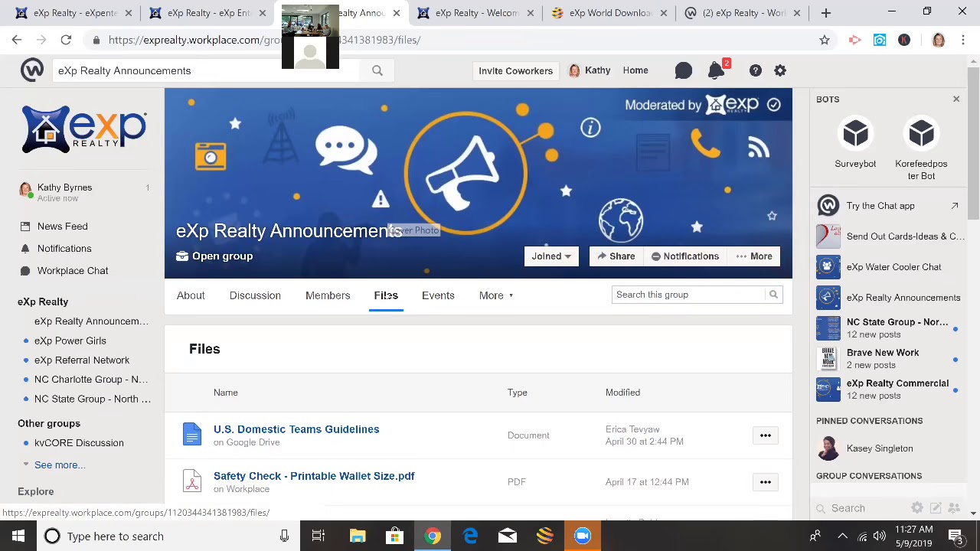The width and height of the screenshot is (980, 551).
Task: Open options for Safety Check PDF file
Action: click(x=765, y=482)
